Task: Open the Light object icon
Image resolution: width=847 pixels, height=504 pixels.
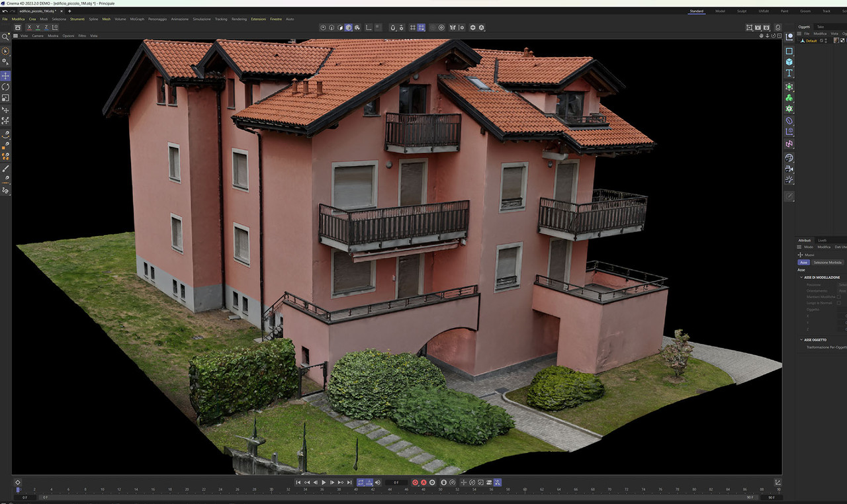Action: (789, 179)
